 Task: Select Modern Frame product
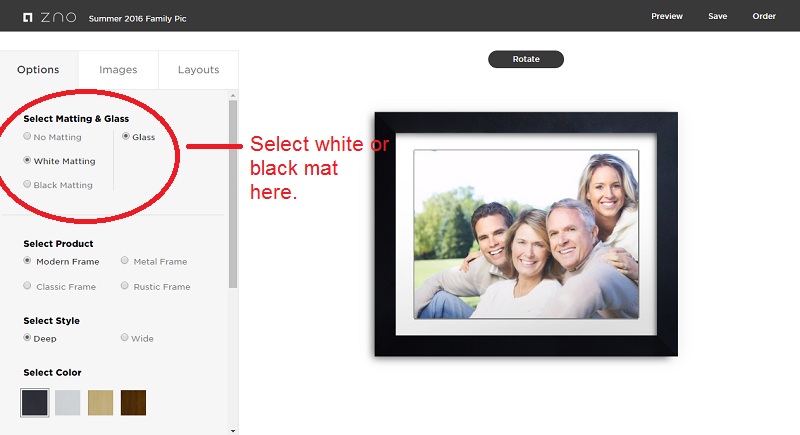[27, 261]
